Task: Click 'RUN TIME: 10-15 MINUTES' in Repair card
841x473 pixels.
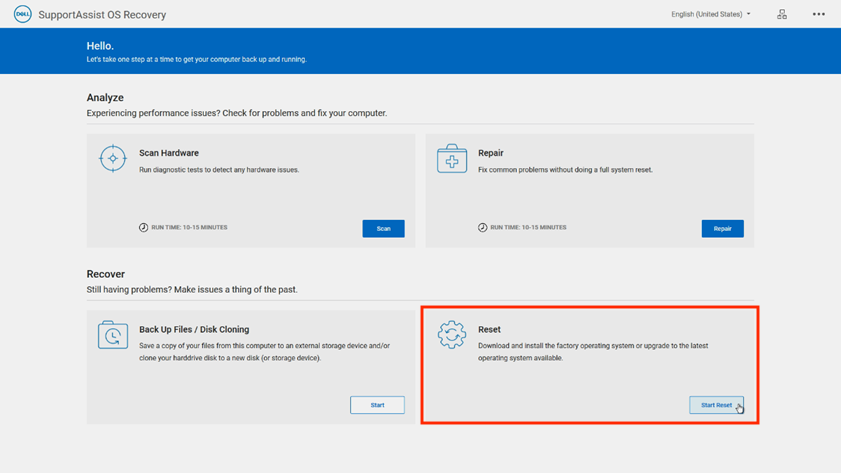Action: [x=528, y=227]
